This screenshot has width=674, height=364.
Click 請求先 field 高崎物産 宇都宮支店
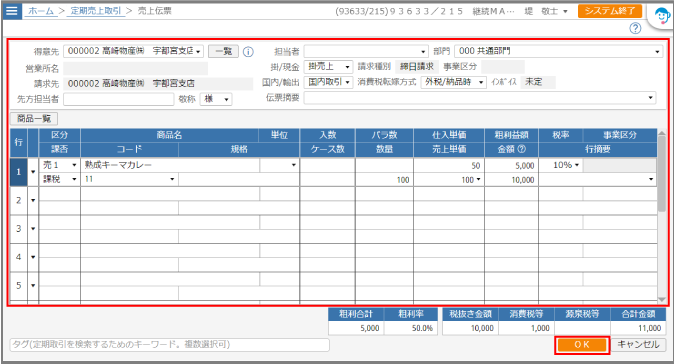(x=158, y=84)
